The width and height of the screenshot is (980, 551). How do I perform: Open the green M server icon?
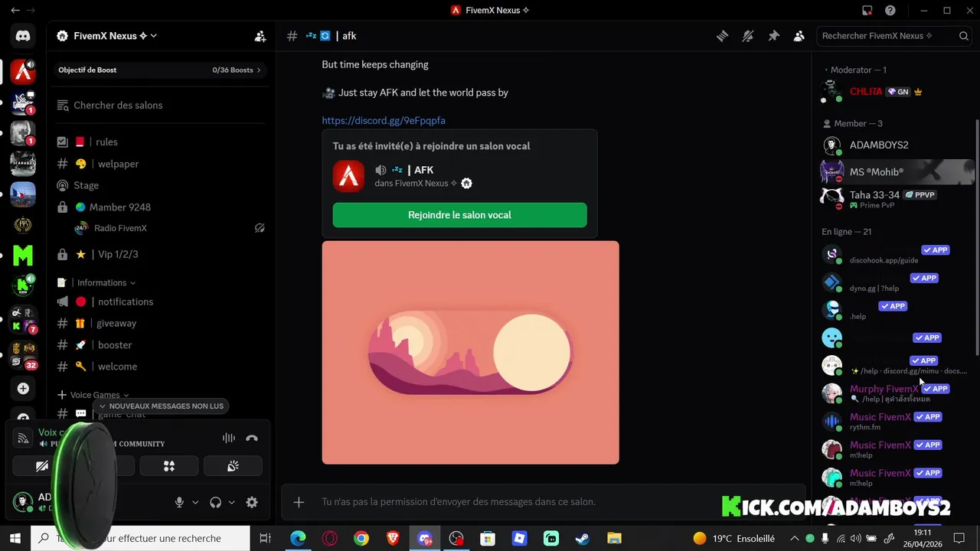pos(23,255)
